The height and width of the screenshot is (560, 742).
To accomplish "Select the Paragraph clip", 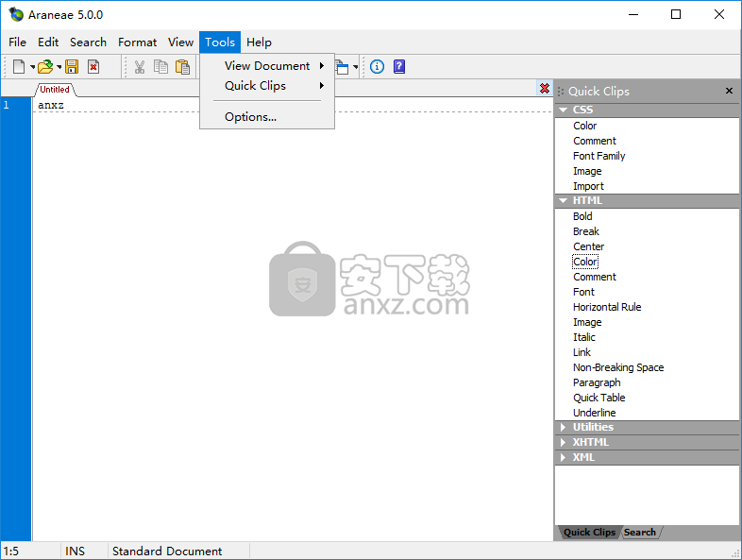I will pyautogui.click(x=597, y=383).
